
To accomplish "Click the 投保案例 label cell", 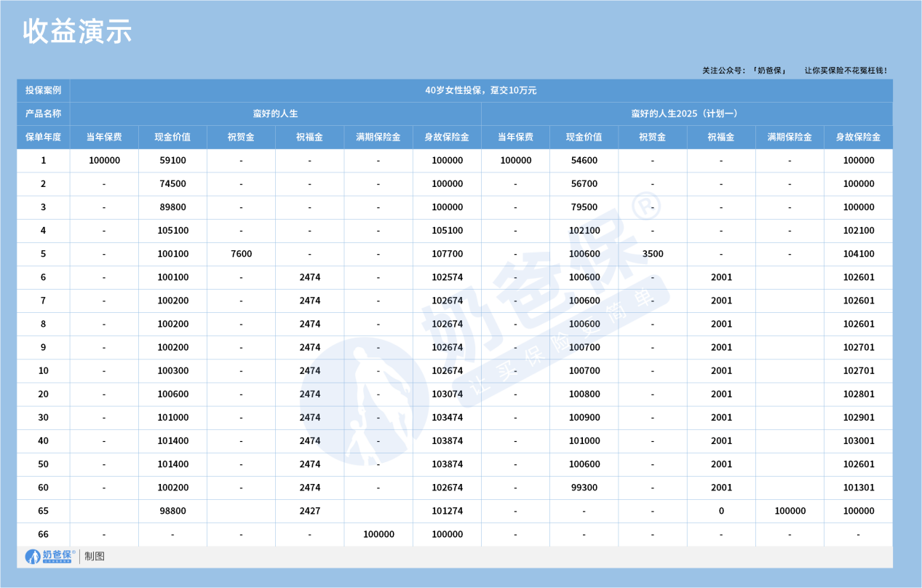I will 43,90.
